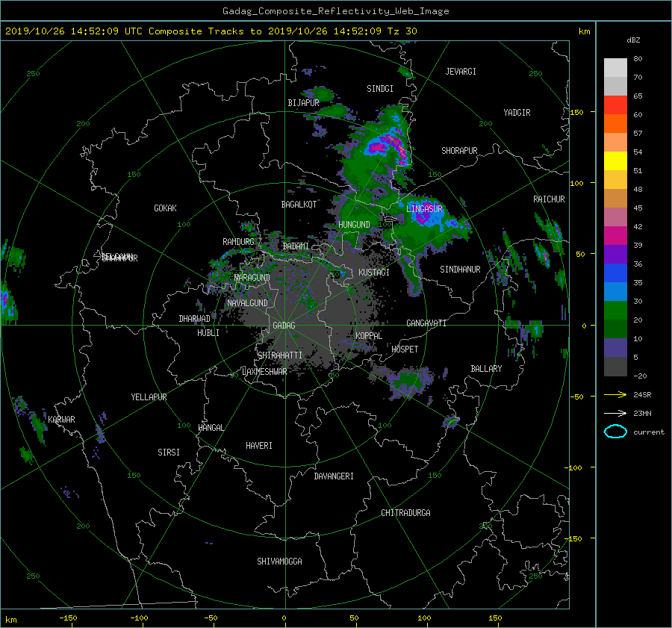This screenshot has width=672, height=628.
Task: Click the SIRSI city label
Action: [x=169, y=453]
